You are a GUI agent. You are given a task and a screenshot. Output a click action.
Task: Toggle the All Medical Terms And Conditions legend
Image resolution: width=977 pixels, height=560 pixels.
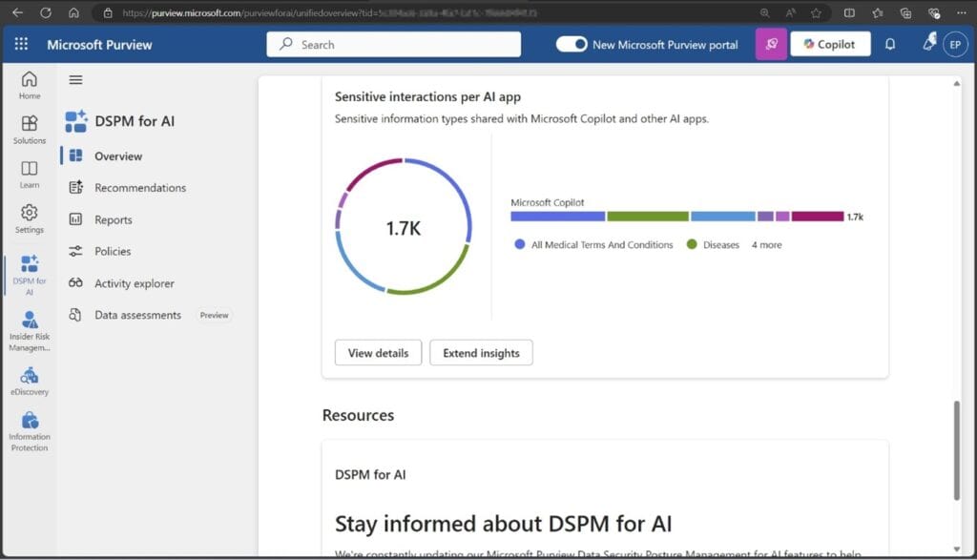599,244
